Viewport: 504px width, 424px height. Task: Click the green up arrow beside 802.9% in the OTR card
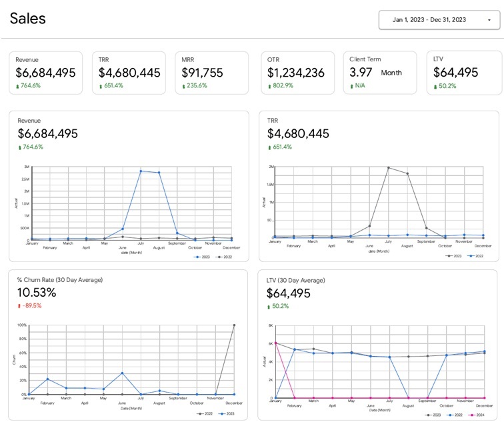click(269, 86)
